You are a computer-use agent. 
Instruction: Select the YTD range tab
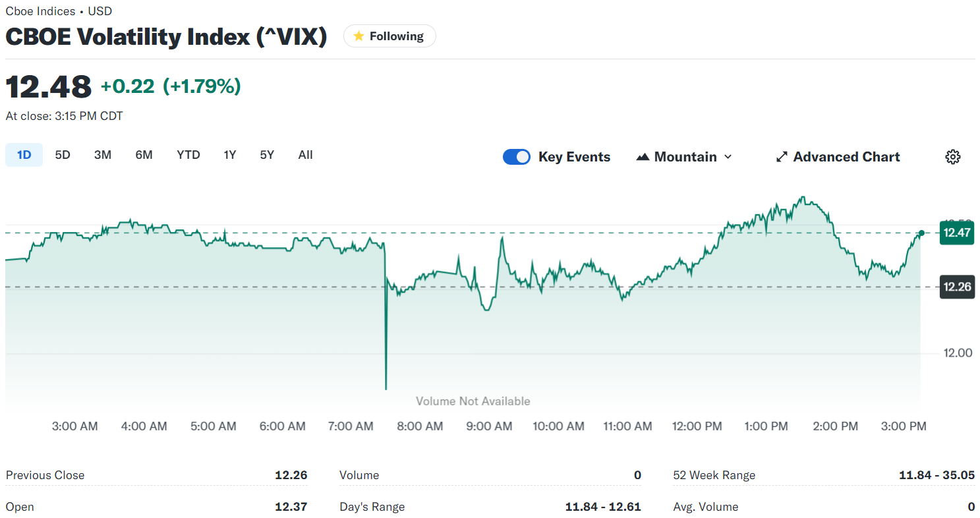[188, 155]
